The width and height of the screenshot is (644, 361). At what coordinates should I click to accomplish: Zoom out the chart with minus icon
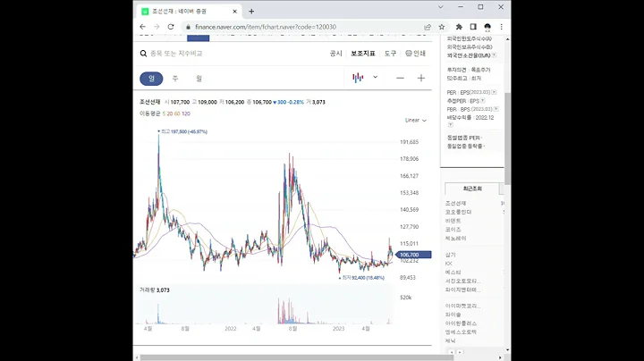[x=400, y=78]
